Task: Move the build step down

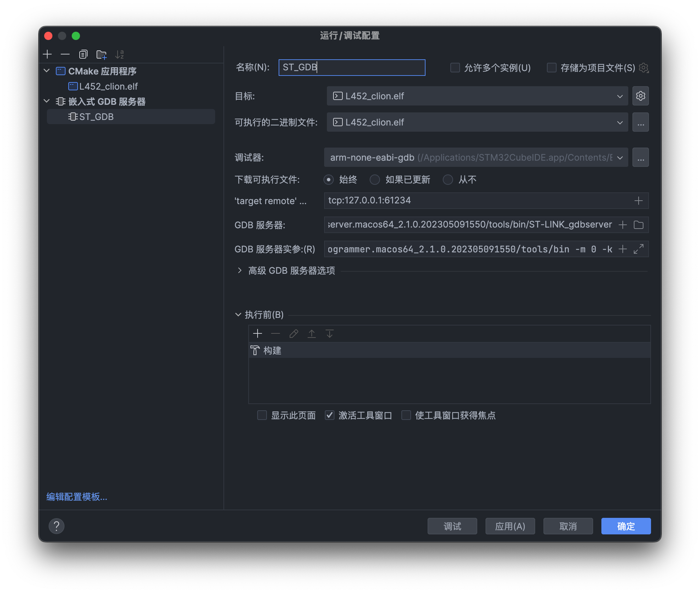Action: (329, 333)
